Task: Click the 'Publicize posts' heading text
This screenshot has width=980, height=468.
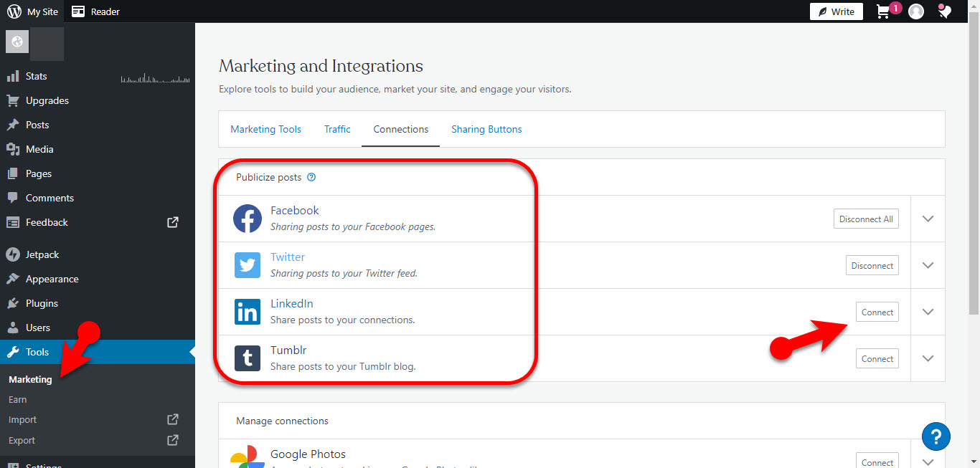Action: point(269,177)
